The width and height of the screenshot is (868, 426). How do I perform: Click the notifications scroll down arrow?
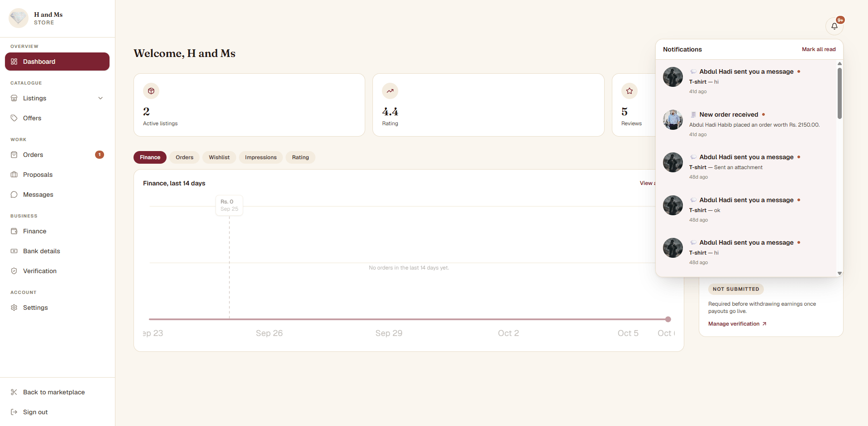(x=839, y=273)
